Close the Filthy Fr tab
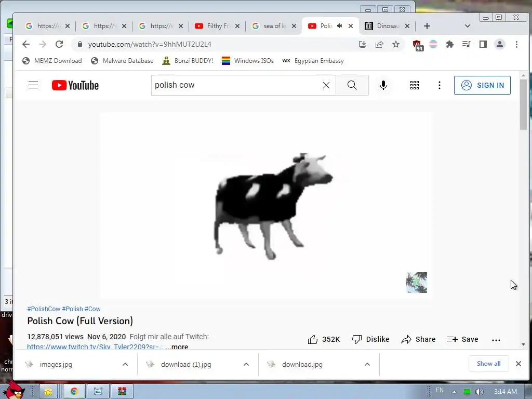 [x=237, y=26]
